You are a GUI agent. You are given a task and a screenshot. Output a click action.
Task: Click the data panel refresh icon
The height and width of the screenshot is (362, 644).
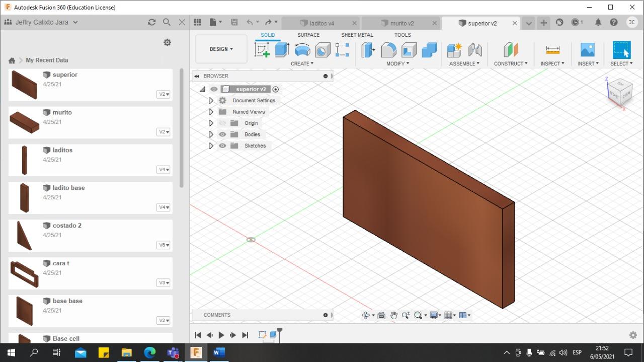(151, 22)
